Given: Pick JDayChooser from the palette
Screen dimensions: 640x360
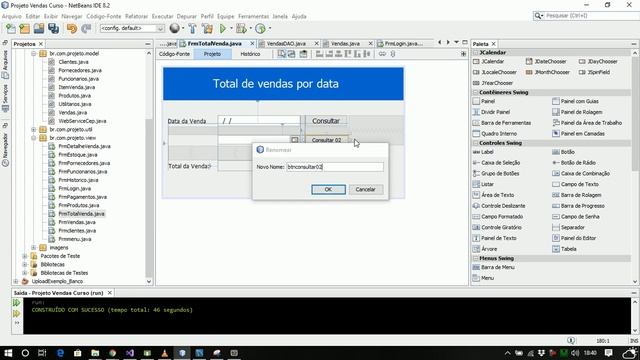Looking at the screenshot, I should (x=598, y=61).
